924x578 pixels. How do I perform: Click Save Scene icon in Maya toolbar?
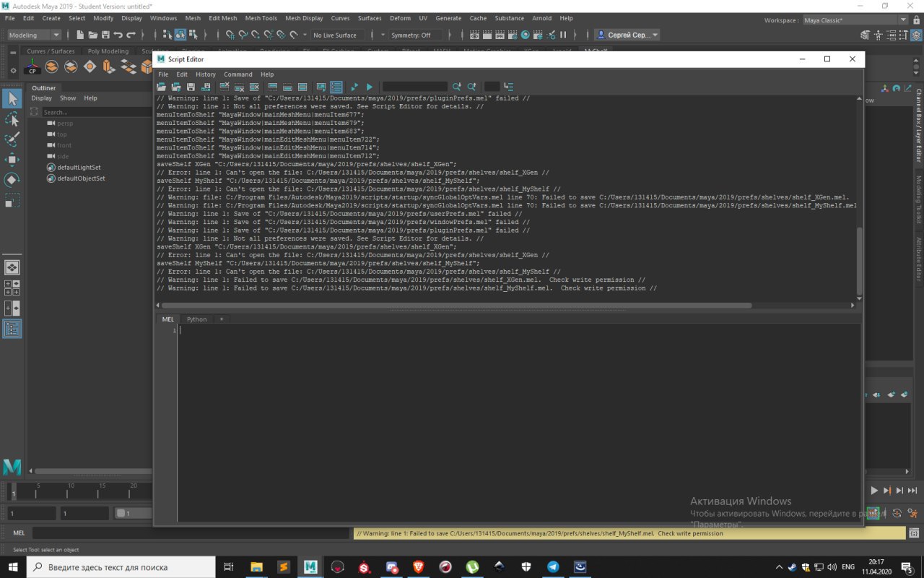(x=105, y=35)
